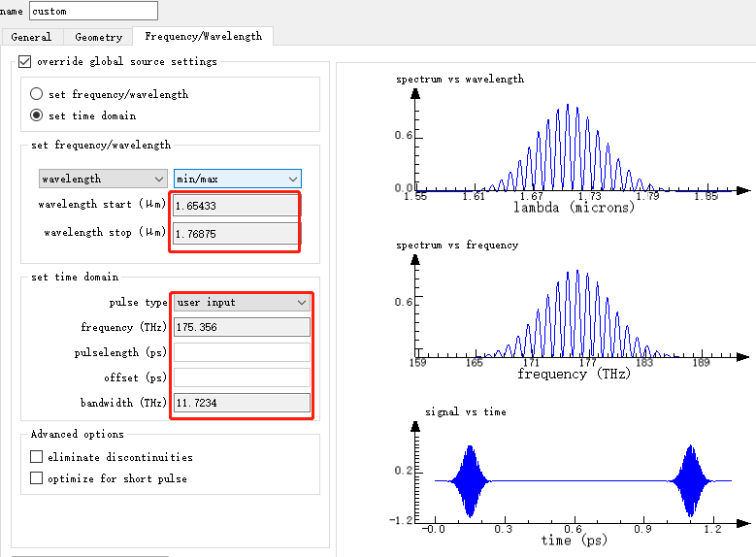The height and width of the screenshot is (557, 756).
Task: Choose set time domain radio option
Action: pyautogui.click(x=37, y=115)
